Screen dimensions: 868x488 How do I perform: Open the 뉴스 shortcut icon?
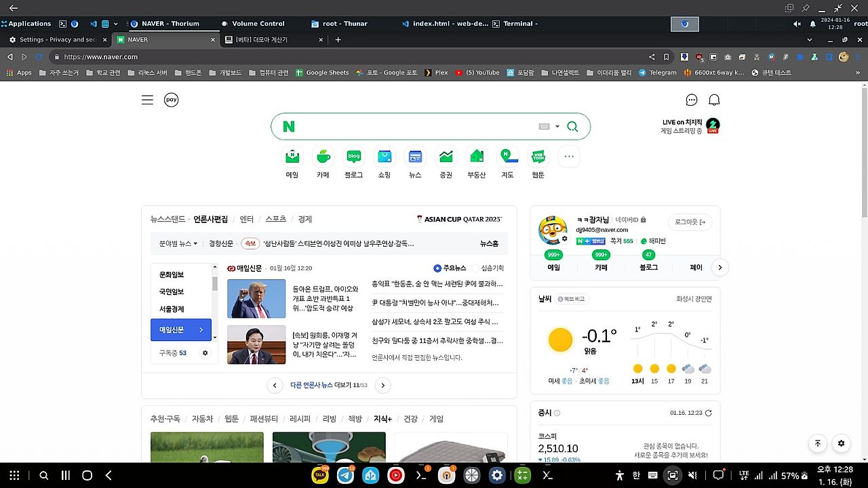click(415, 157)
